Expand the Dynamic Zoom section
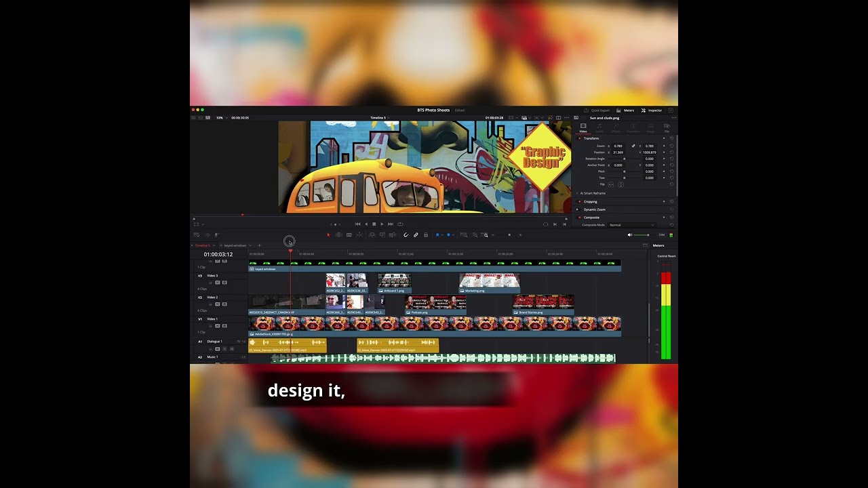Viewport: 868px width, 488px height. (595, 209)
